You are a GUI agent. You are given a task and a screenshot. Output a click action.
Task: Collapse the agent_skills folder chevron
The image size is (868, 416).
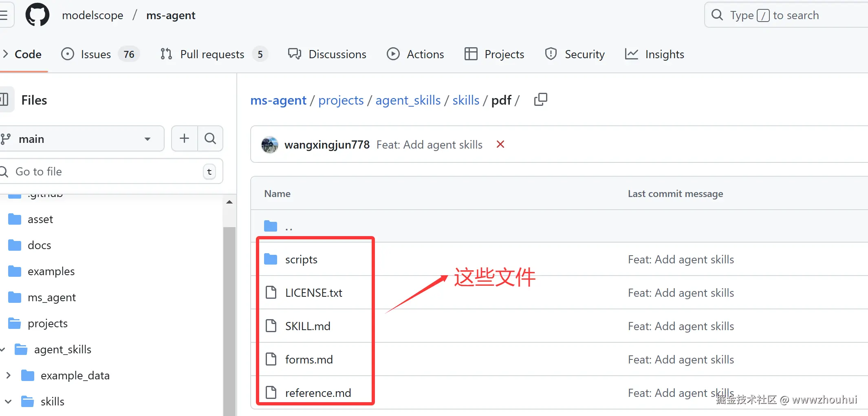coord(2,349)
